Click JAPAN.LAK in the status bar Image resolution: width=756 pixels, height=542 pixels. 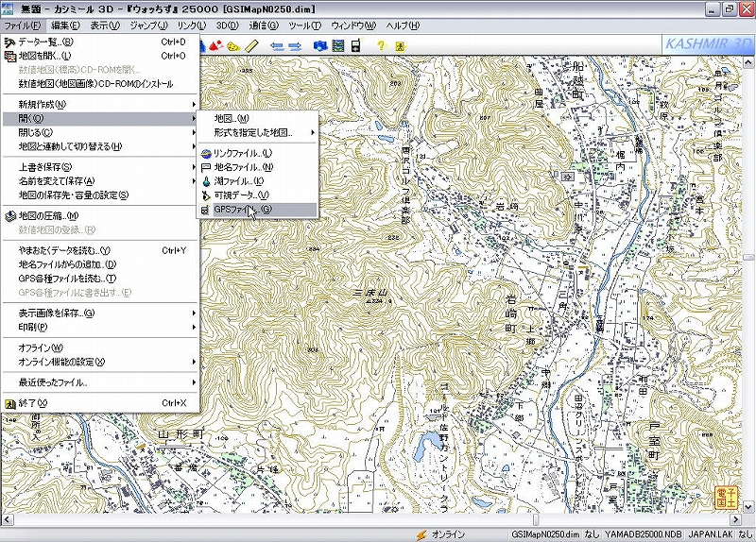[x=711, y=534]
